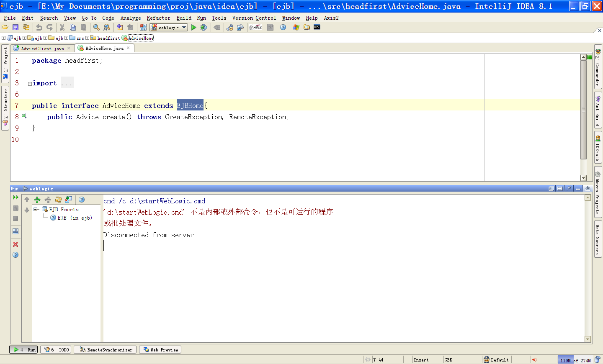This screenshot has height=364, width=603.
Task: Click the Replace toolbar icon
Action: (x=107, y=27)
